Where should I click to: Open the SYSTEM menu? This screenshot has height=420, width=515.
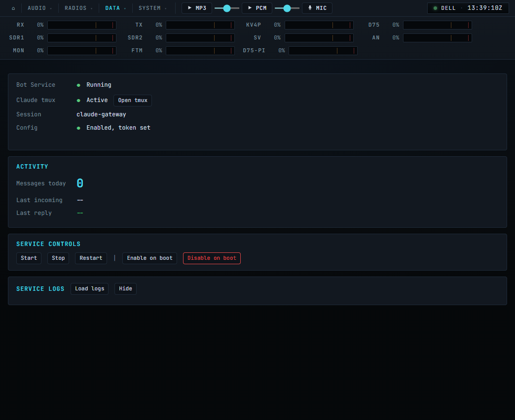click(152, 8)
